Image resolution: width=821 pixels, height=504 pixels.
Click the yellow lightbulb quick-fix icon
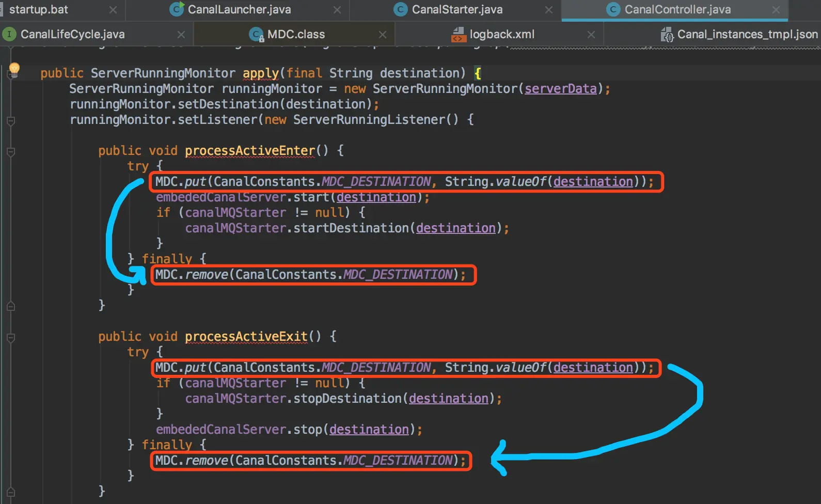pyautogui.click(x=14, y=69)
